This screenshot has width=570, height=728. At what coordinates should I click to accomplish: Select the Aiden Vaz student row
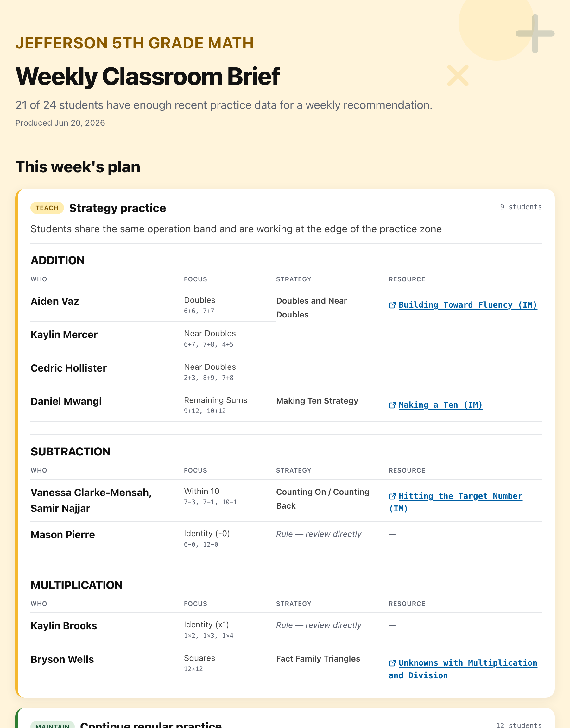[x=286, y=305]
